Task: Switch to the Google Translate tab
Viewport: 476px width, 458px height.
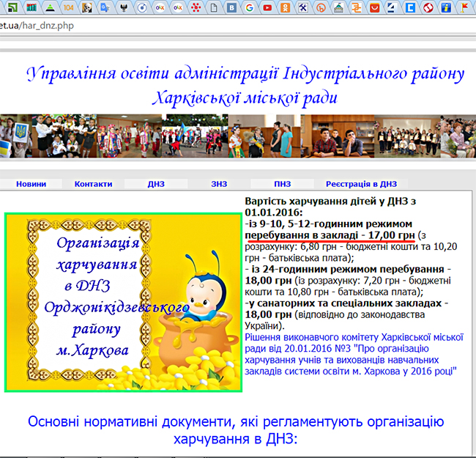Action: tap(105, 7)
